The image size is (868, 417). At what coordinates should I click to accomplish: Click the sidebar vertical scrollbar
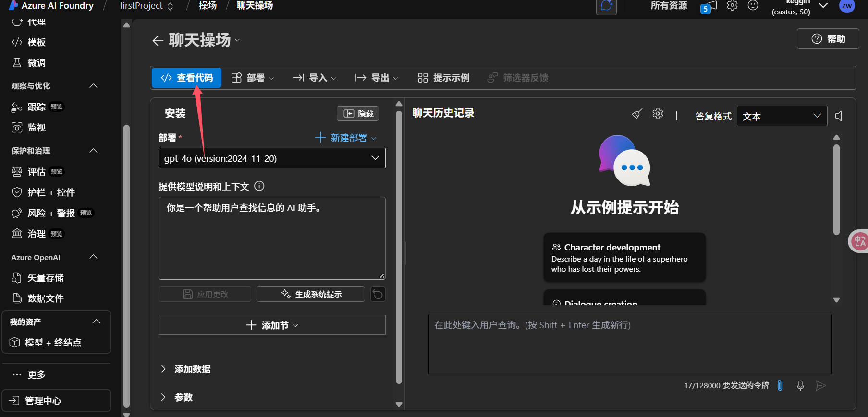click(126, 266)
